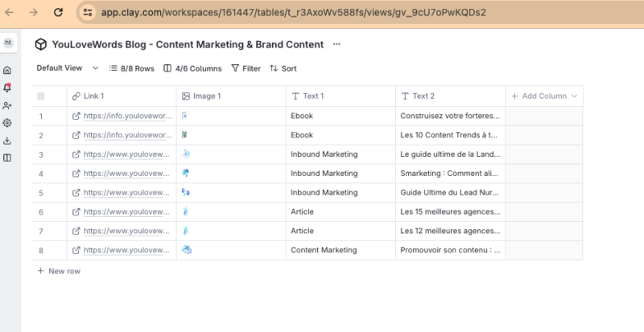Click the image thumbnail in row 3

click(x=186, y=154)
